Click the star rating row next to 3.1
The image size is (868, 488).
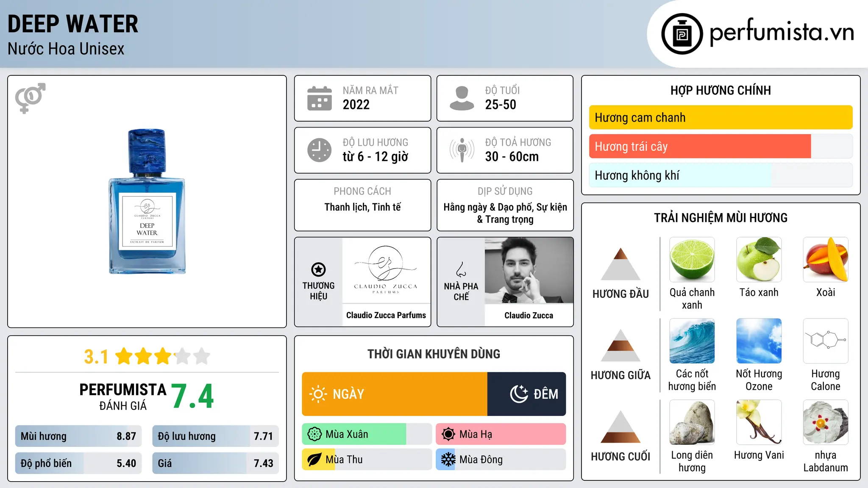click(x=163, y=356)
